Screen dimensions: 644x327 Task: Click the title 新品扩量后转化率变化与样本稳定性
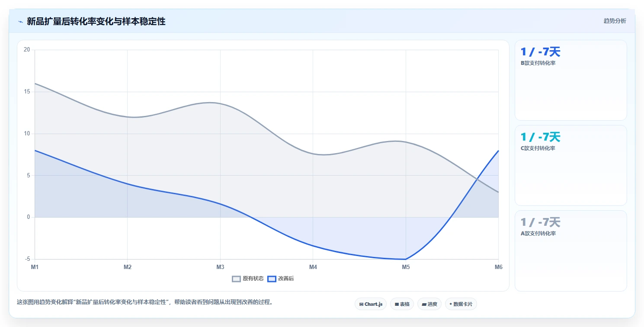coord(96,21)
